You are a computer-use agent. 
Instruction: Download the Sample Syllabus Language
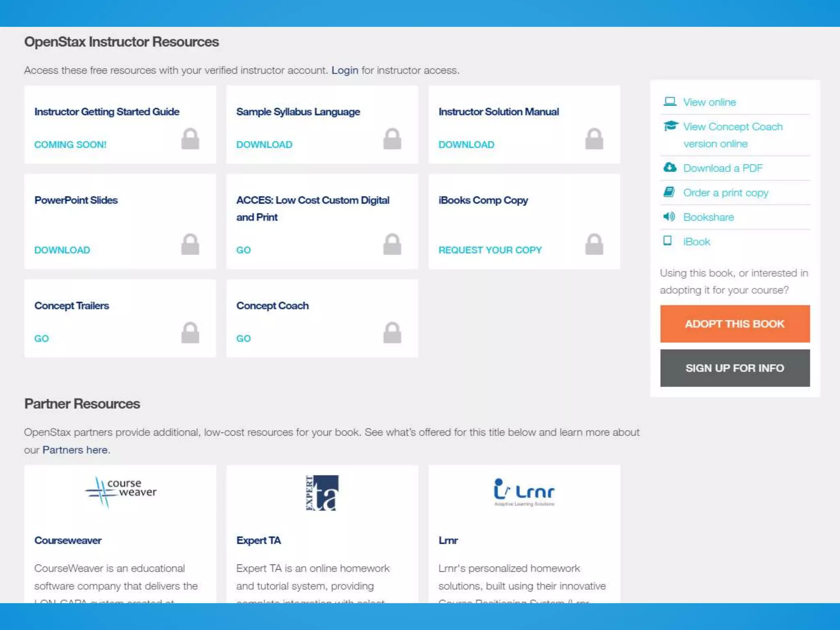click(264, 144)
